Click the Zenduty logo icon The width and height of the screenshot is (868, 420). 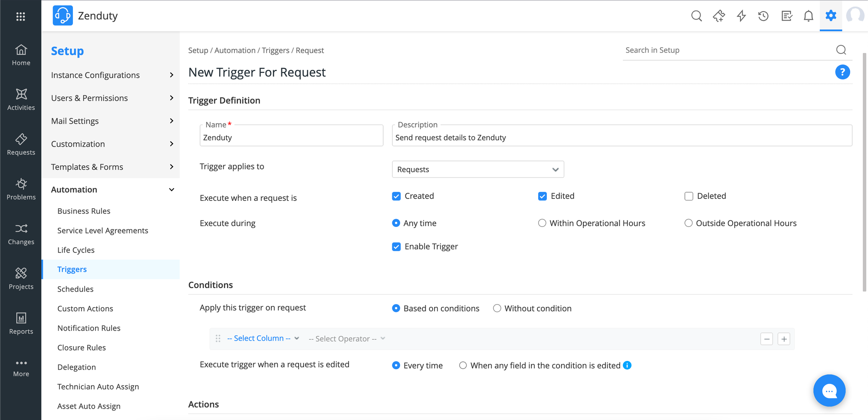pyautogui.click(x=62, y=16)
